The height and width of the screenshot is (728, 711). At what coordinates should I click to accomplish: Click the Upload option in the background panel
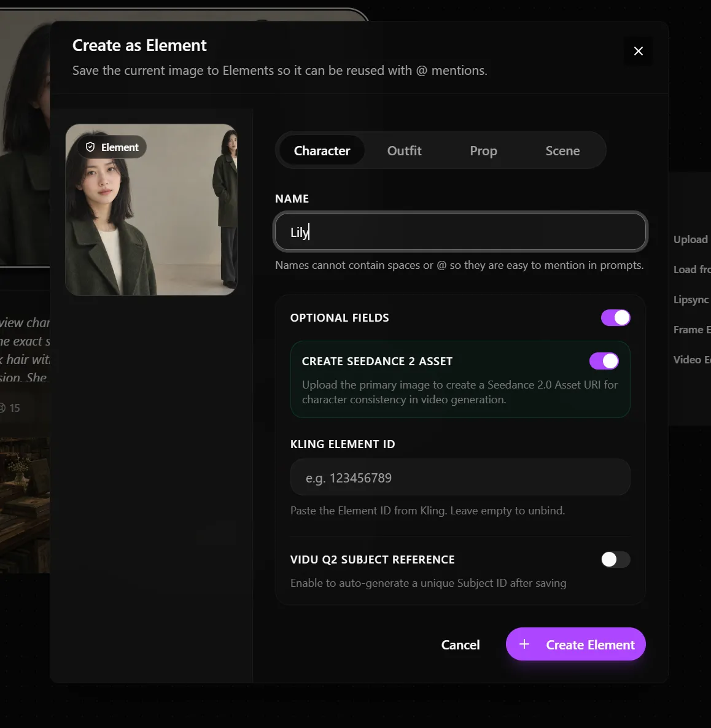(x=690, y=239)
